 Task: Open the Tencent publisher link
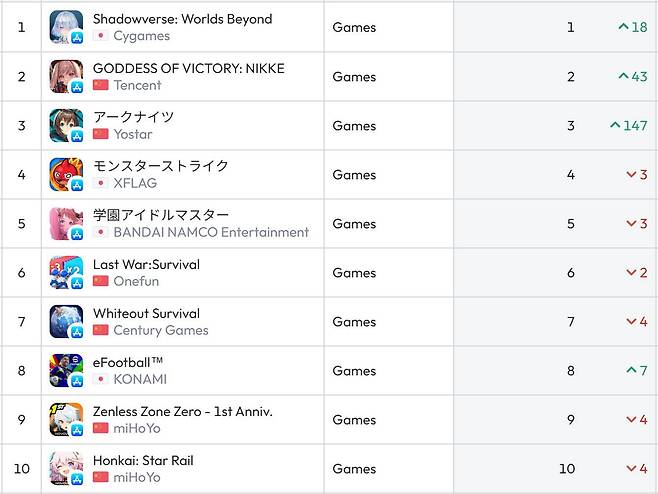(137, 85)
